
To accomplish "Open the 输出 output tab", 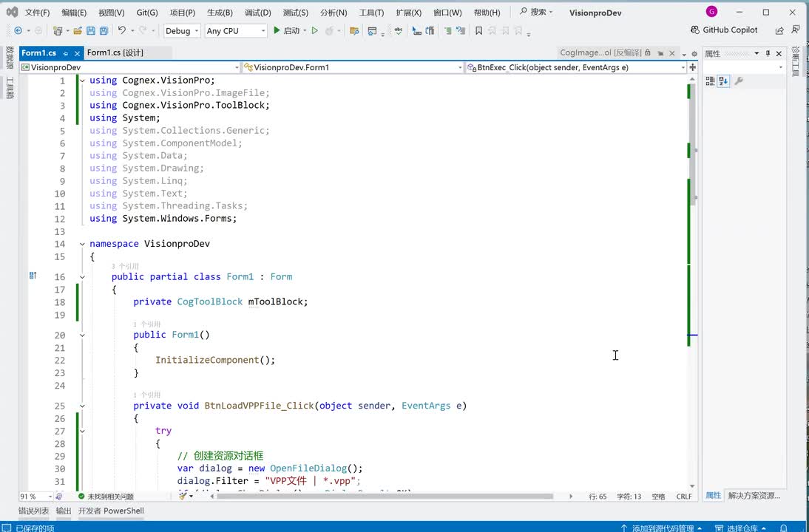I will click(64, 511).
